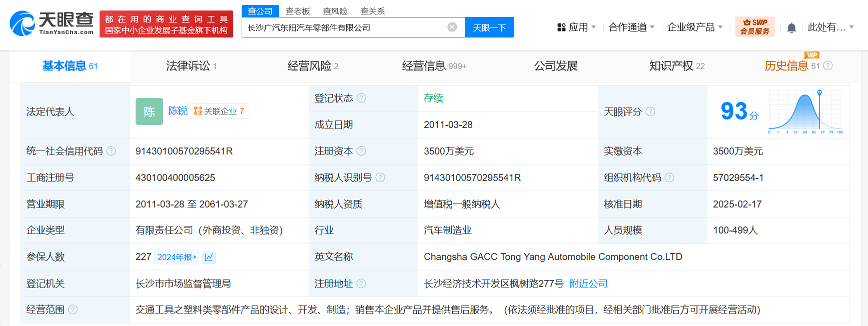
Task: Select the 历史信息 tab
Action: [792, 66]
